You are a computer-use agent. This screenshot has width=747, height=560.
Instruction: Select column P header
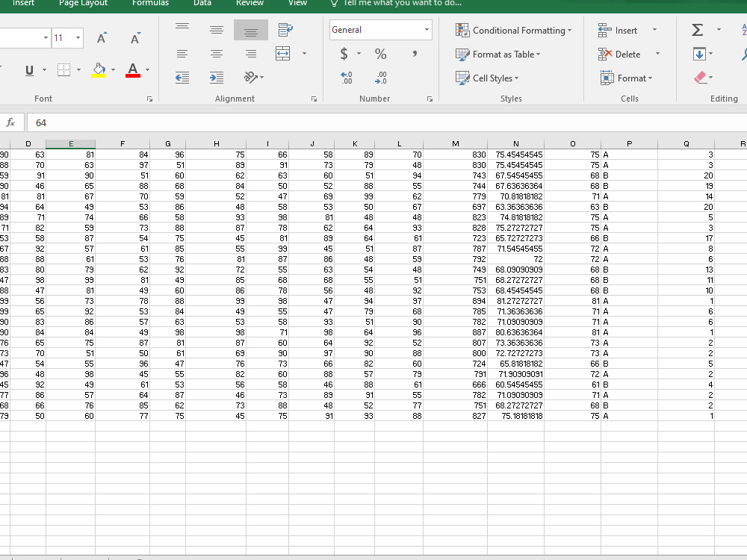coord(629,144)
